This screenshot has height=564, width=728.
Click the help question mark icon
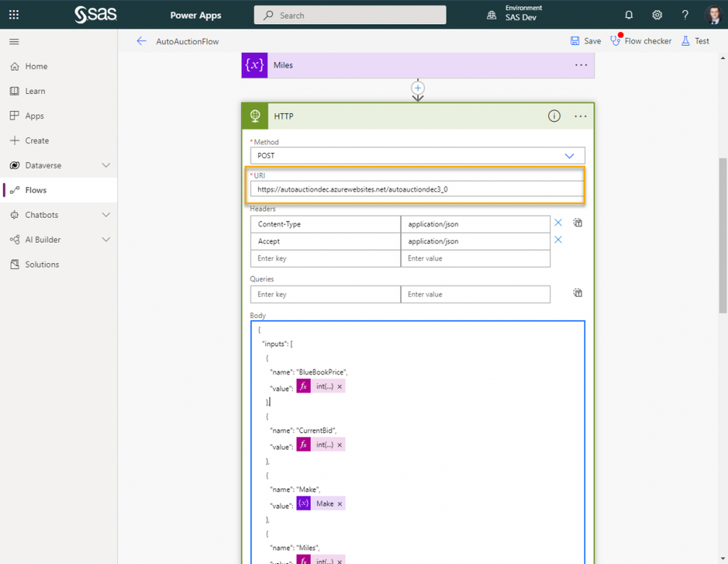pyautogui.click(x=685, y=15)
